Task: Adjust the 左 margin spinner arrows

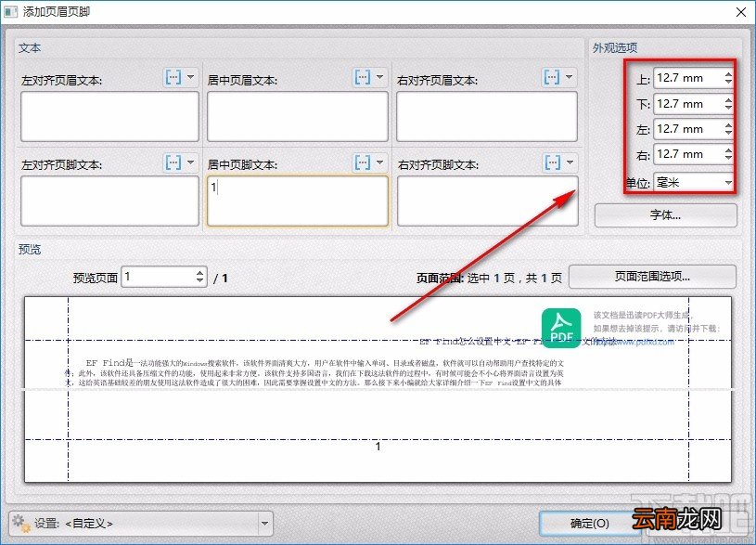Action: click(728, 129)
